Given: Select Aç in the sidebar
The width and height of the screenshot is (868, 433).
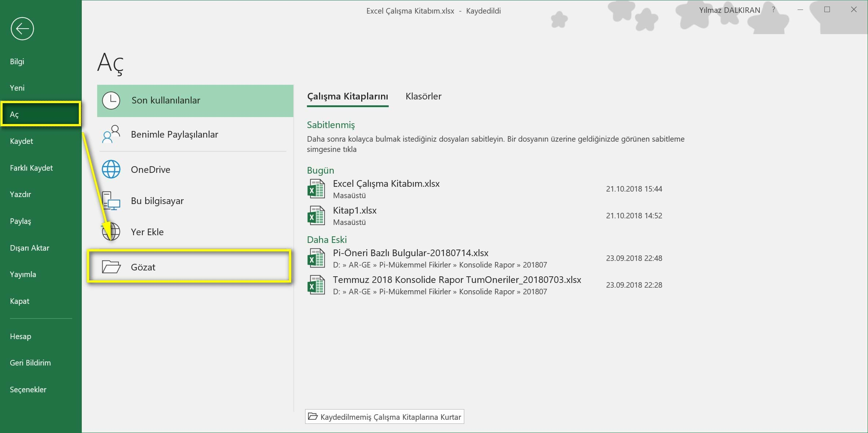Looking at the screenshot, I should pos(41,114).
